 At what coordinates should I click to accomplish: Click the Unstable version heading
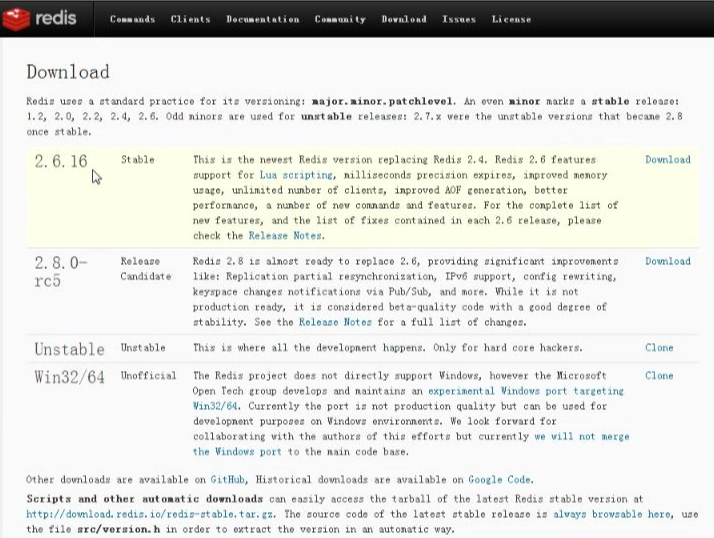click(69, 349)
